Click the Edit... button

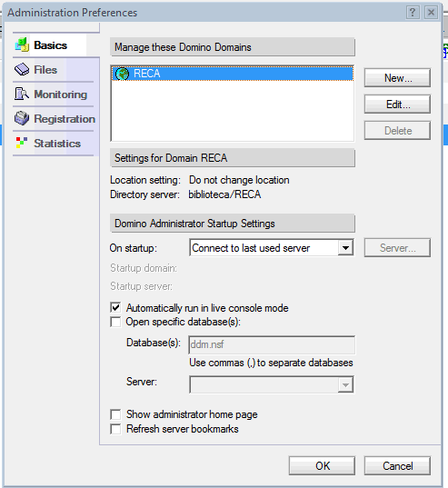click(397, 105)
